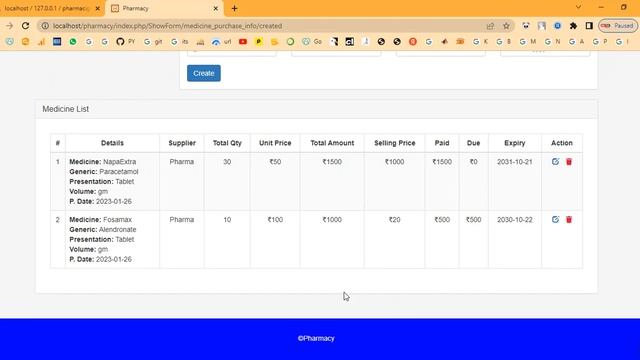640x360 pixels.
Task: Open the Paused profile button
Action: click(x=618, y=26)
